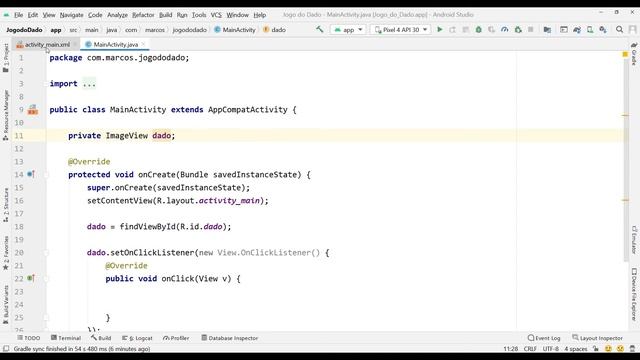
Task: Click the 'dado' breadcrumb in navigation bar
Action: (275, 30)
